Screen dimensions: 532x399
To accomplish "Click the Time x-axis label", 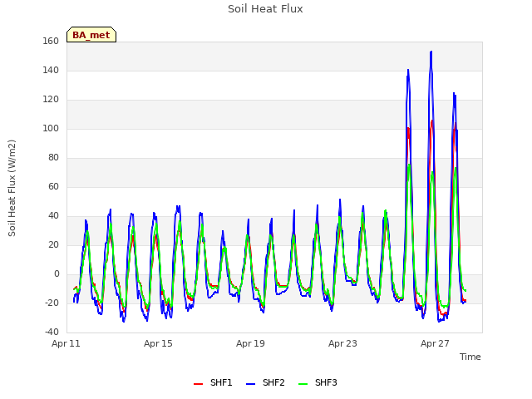I will click(x=470, y=357).
